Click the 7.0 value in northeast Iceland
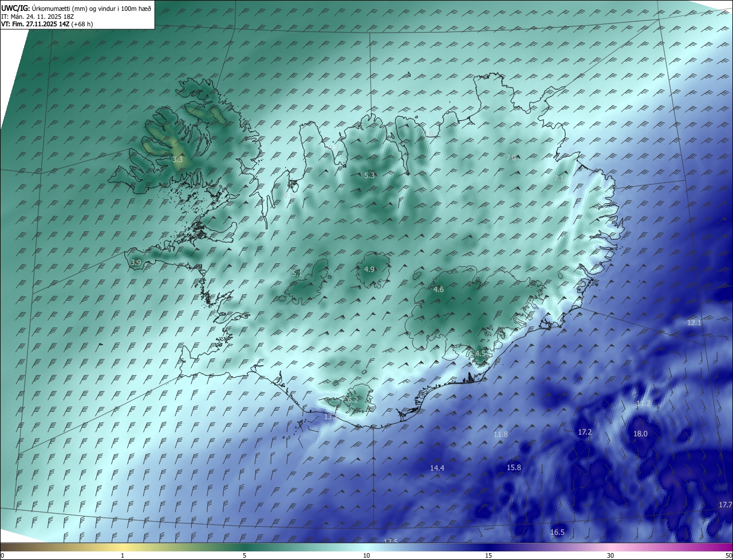 tap(511, 157)
